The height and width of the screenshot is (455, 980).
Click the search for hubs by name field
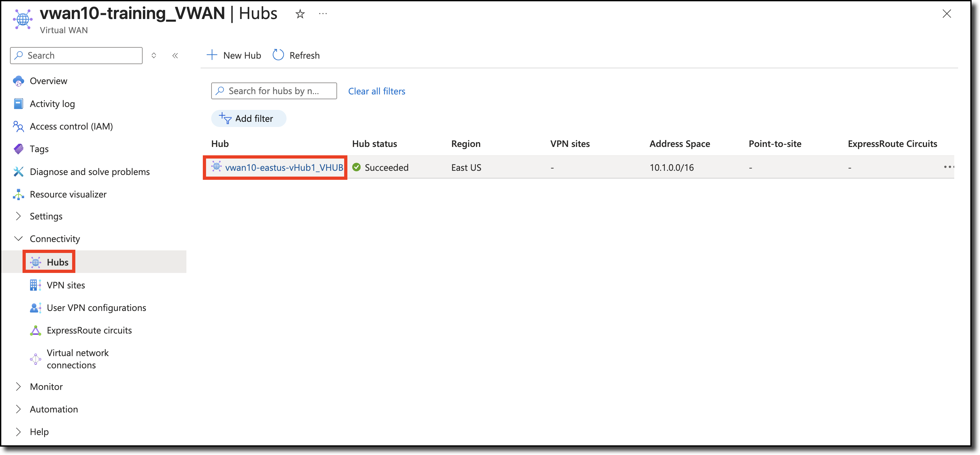tap(274, 91)
